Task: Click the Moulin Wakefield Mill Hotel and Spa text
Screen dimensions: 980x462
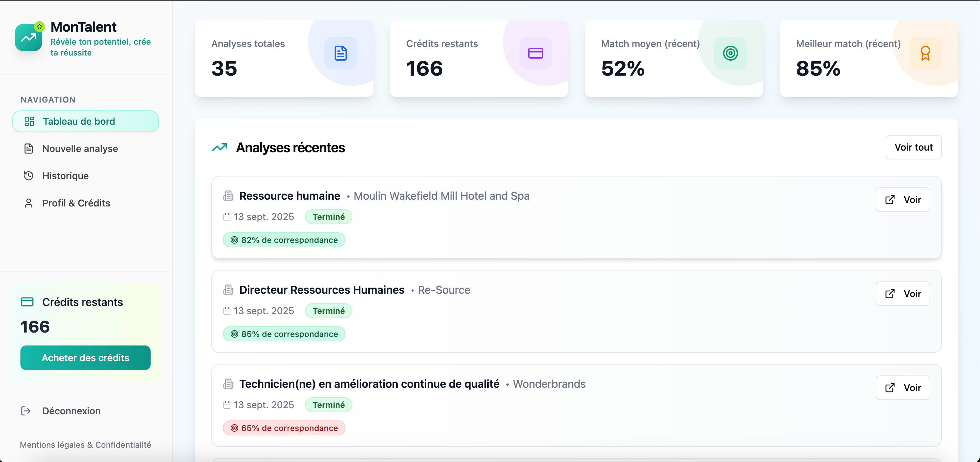Action: 441,196
